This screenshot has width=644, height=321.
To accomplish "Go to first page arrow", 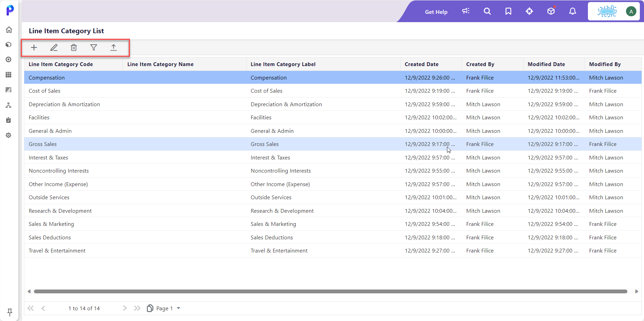I will click(x=31, y=308).
